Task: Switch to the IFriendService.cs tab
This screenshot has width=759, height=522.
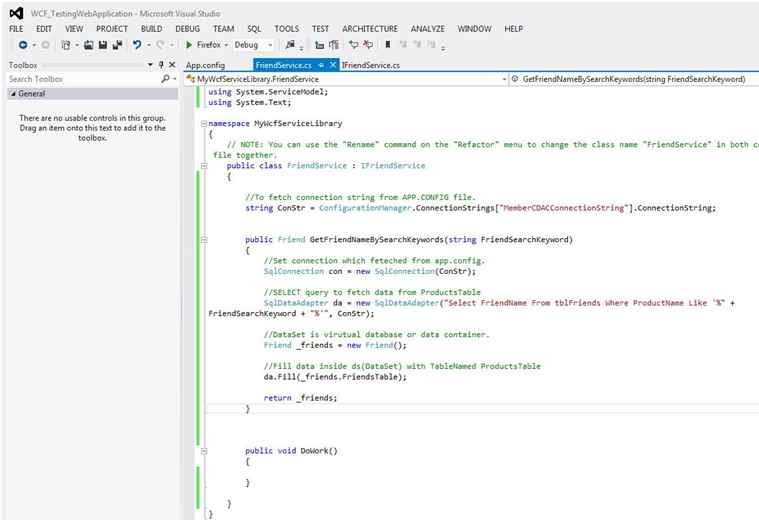Action: click(370, 65)
